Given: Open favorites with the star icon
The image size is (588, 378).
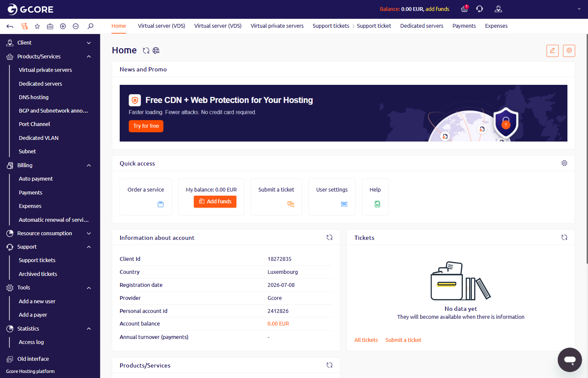Looking at the screenshot, I should (x=37, y=26).
